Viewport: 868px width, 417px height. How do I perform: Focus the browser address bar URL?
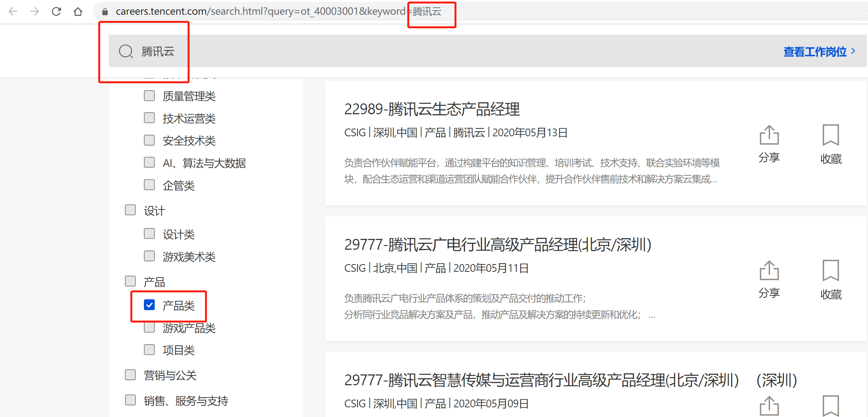pyautogui.click(x=279, y=12)
